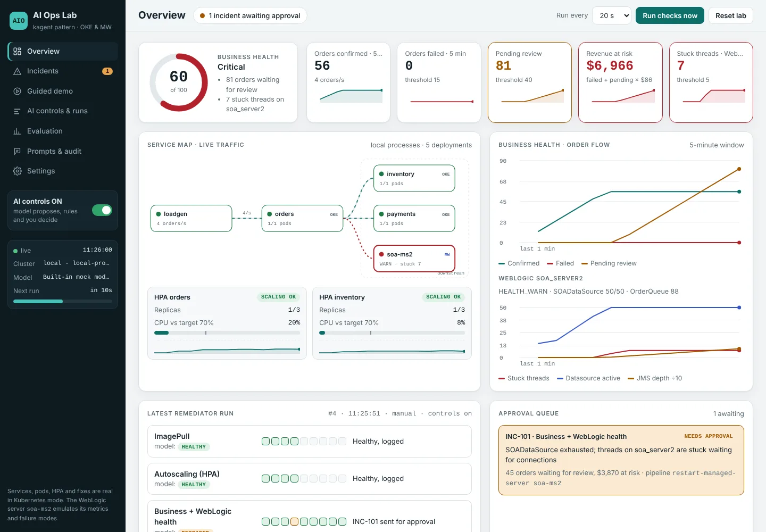Click the incident awaiting approval pill

pos(250,15)
